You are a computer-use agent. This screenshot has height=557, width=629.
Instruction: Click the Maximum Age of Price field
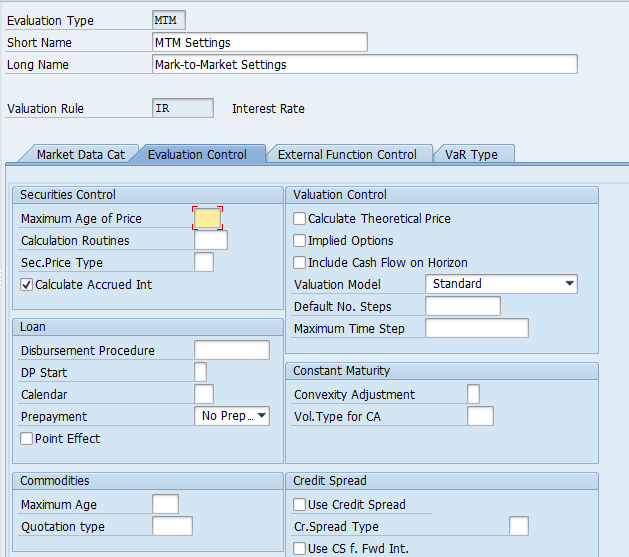tap(207, 218)
